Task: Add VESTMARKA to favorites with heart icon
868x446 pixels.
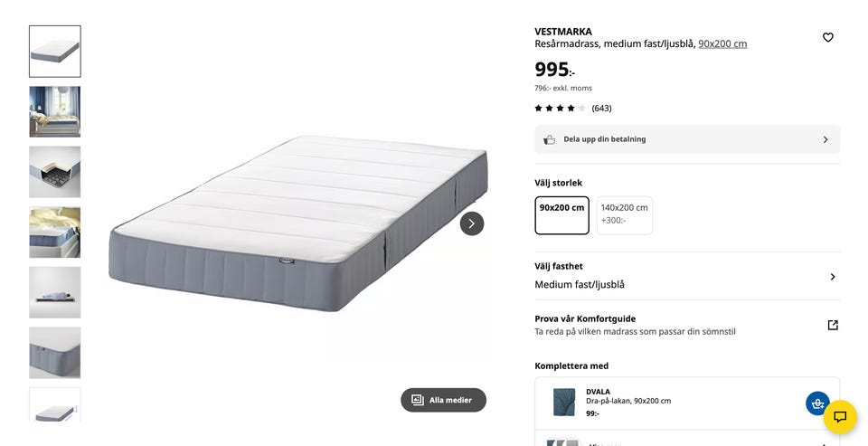Action: coord(827,37)
